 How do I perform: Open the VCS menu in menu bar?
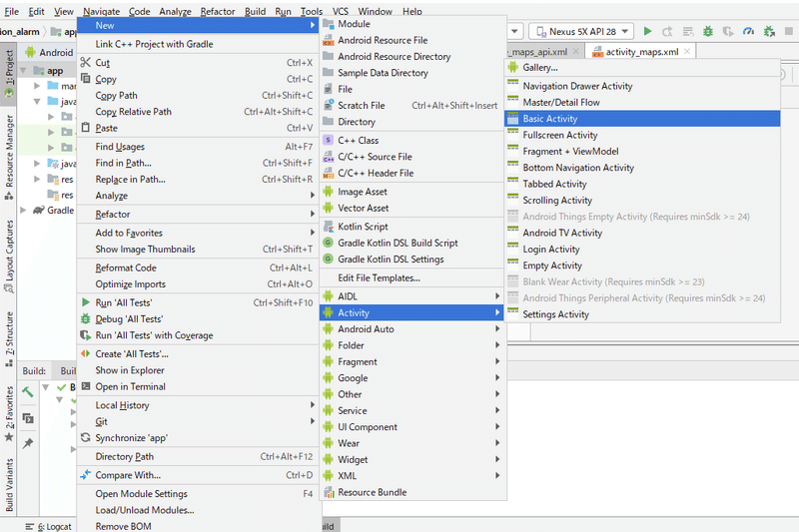pyautogui.click(x=341, y=11)
